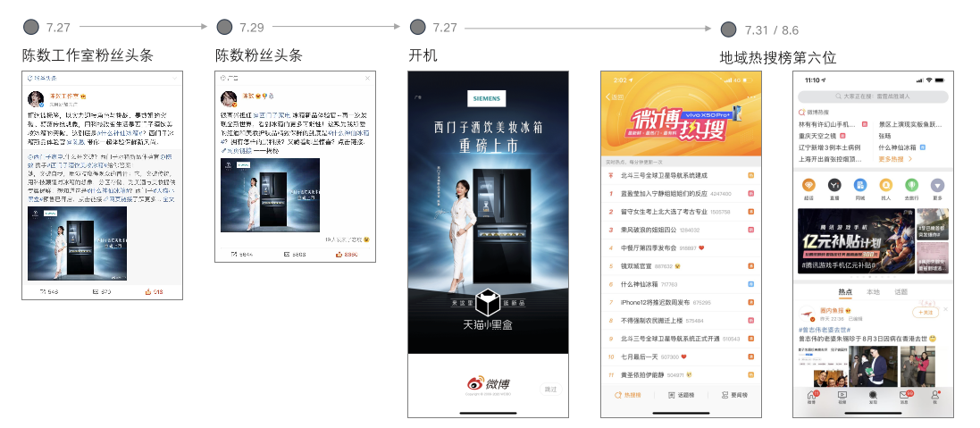Image resolution: width=980 pixels, height=428 pixels.
Task: Go back with 返回 on hot search page
Action: point(615,97)
